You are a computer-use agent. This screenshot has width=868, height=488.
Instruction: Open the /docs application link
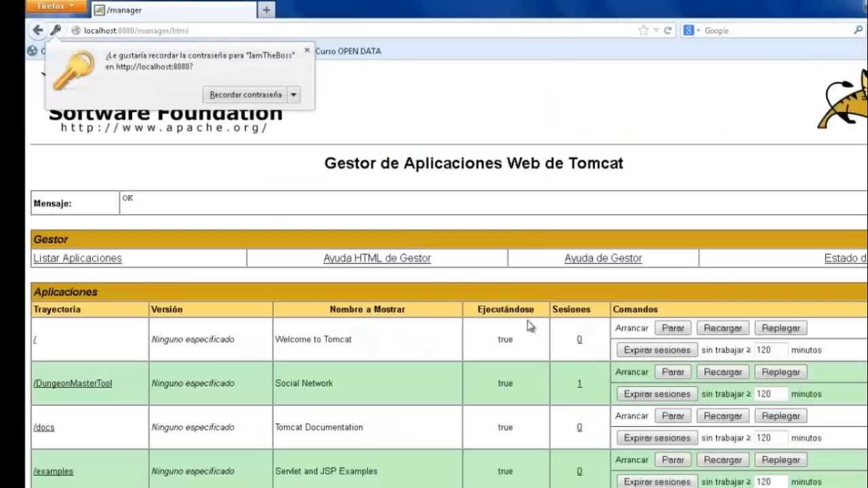[43, 428]
